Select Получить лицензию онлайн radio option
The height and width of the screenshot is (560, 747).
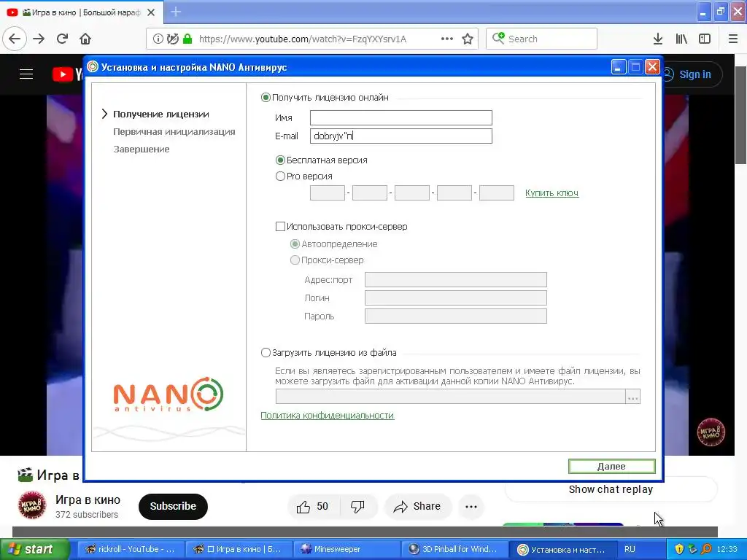pyautogui.click(x=266, y=98)
